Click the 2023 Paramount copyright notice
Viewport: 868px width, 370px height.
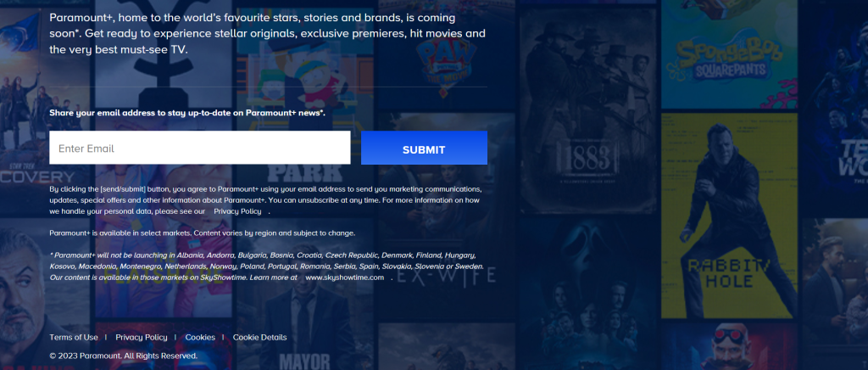[x=123, y=356]
